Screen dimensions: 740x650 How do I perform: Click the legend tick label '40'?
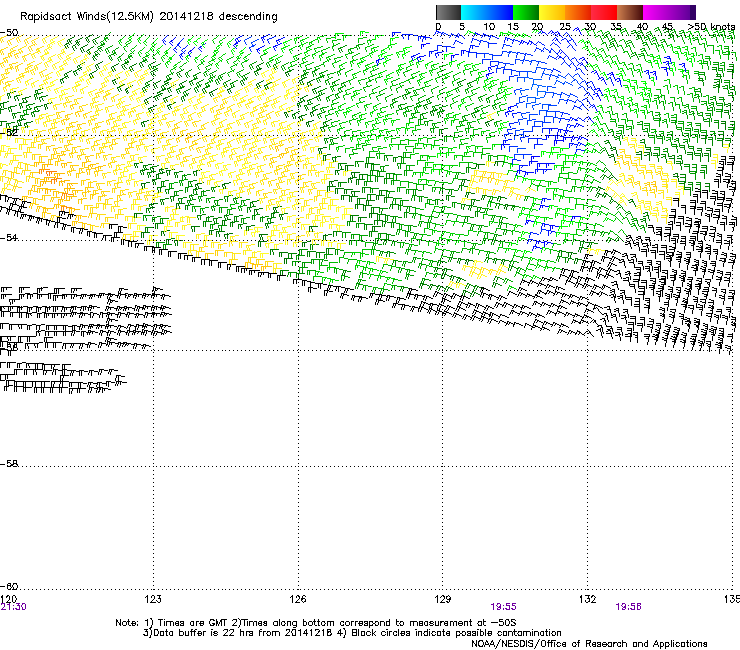(x=642, y=27)
